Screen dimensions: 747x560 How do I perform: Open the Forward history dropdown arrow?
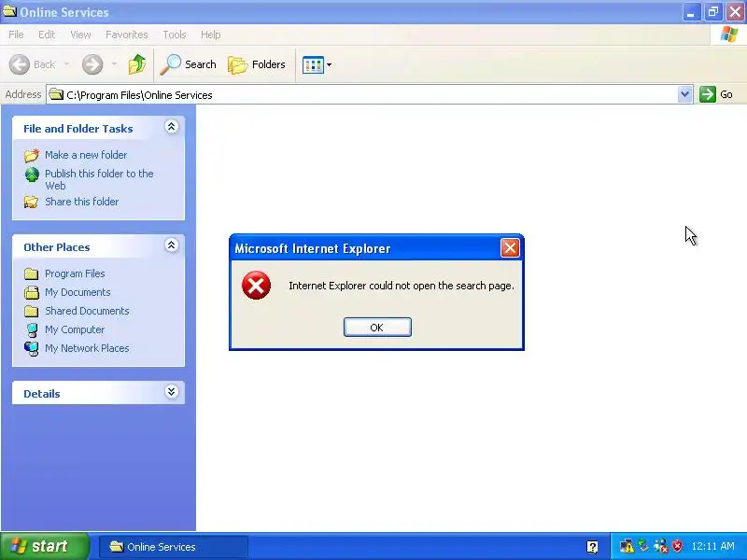pos(114,64)
